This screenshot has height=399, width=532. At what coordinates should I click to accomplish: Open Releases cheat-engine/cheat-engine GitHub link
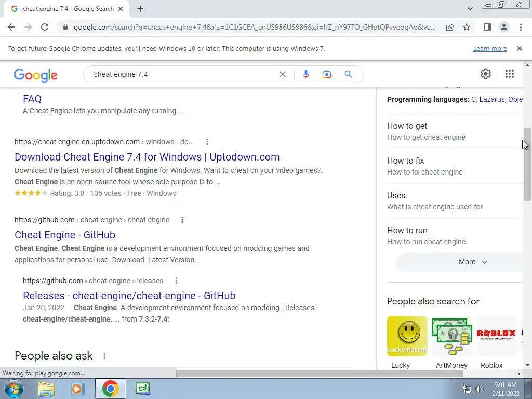[x=129, y=296]
